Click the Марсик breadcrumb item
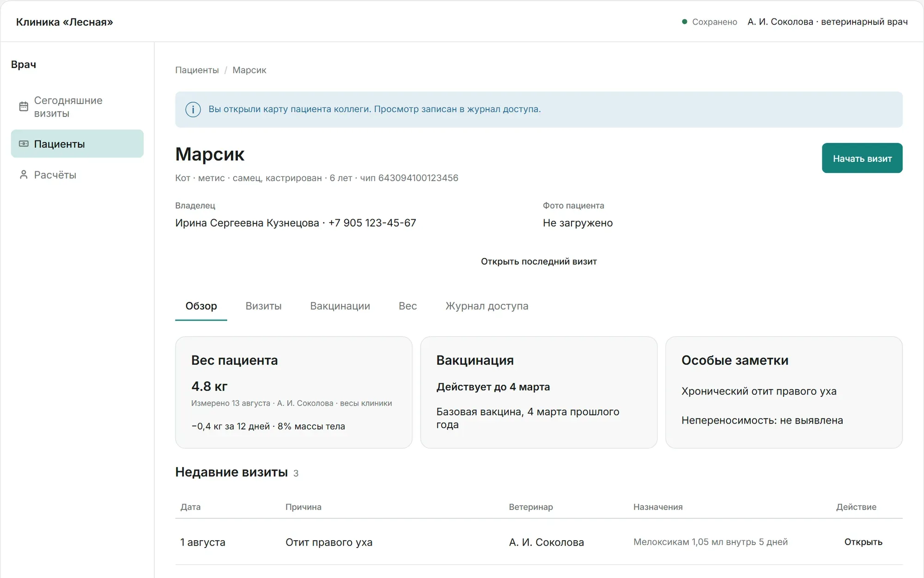The image size is (924, 578). (249, 70)
